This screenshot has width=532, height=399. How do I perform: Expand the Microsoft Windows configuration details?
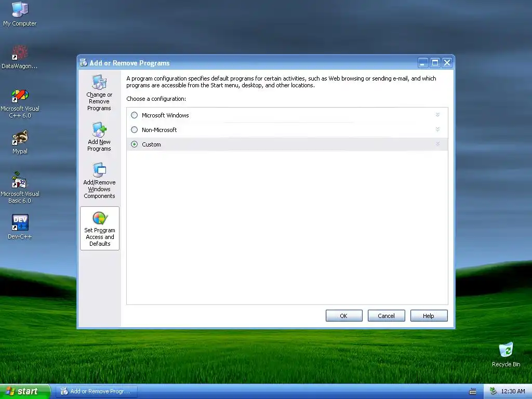pos(437,115)
